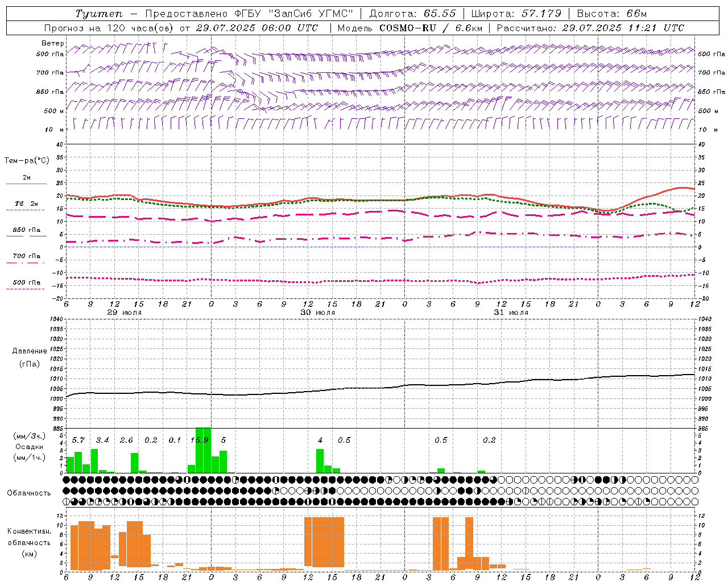This screenshot has width=728, height=582.
Task: Click the 15.9 precipitation total value
Action: 200,440
